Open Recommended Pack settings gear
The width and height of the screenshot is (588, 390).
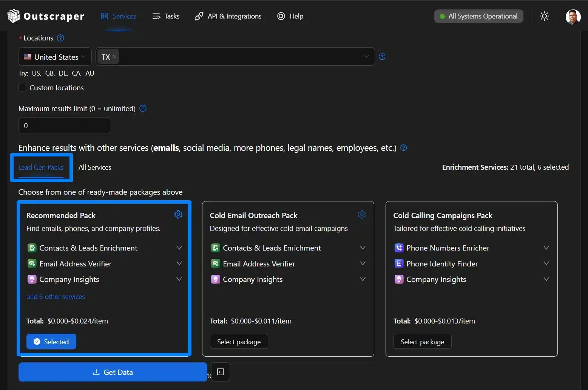(x=178, y=215)
